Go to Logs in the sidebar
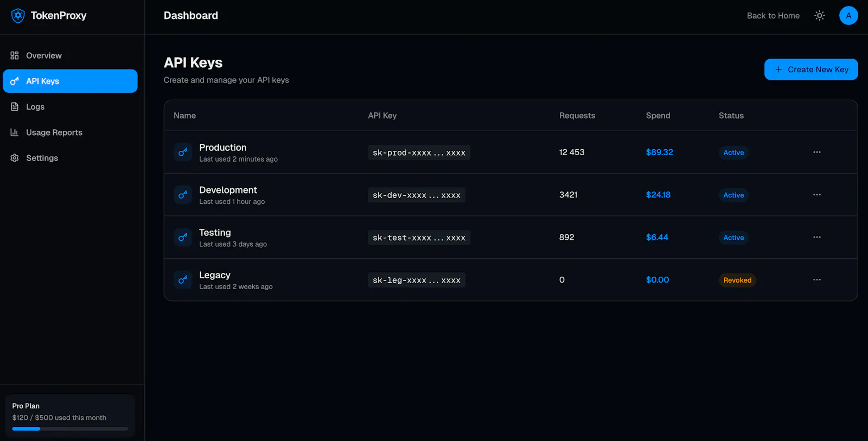The height and width of the screenshot is (441, 868). 70,107
